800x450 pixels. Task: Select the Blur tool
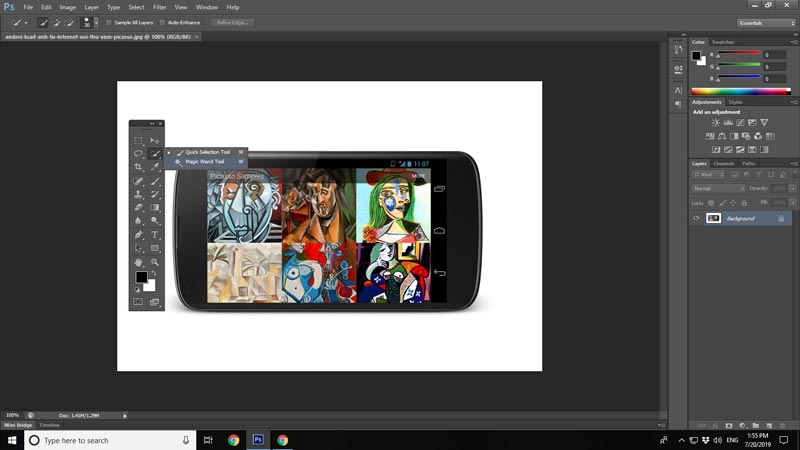pos(138,221)
